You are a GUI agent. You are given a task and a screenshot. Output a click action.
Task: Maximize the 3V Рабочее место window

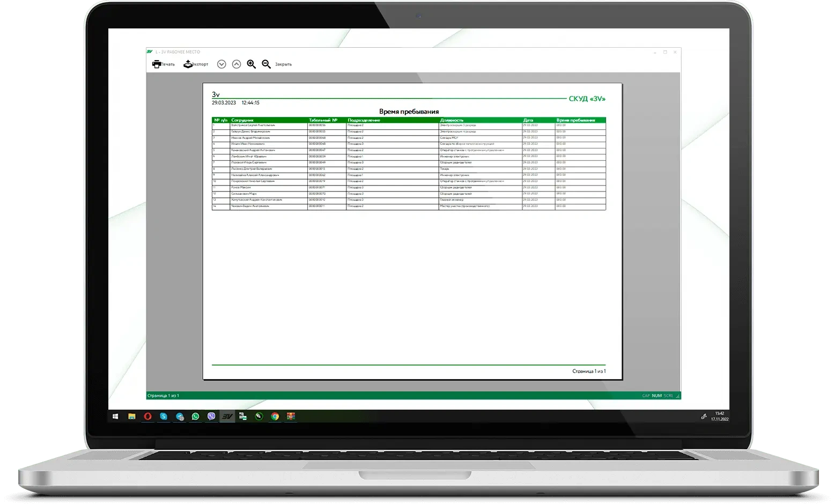[665, 52]
